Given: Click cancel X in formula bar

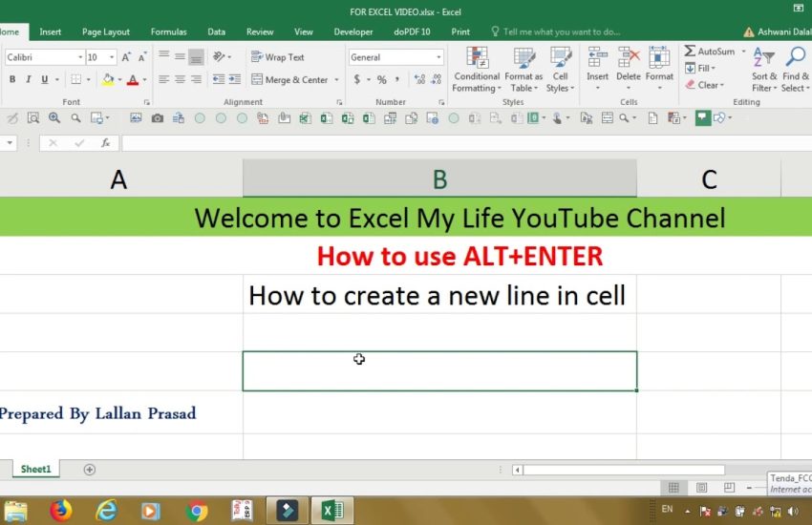Looking at the screenshot, I should (53, 143).
